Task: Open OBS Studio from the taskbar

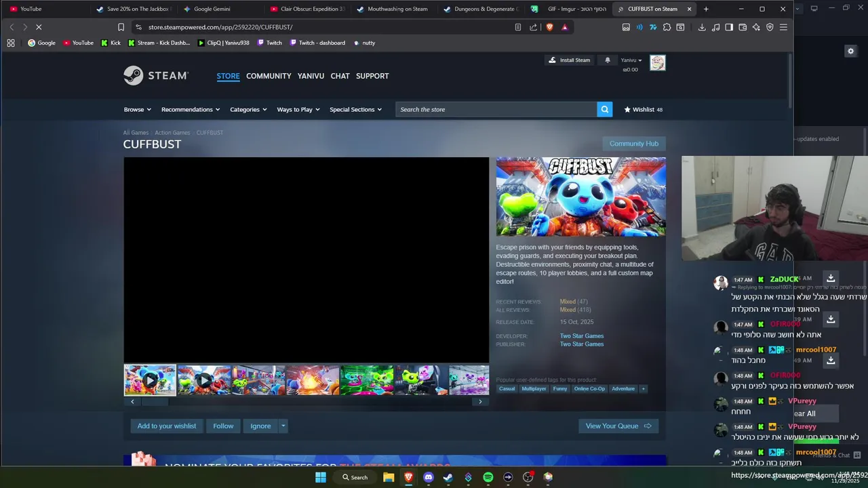Action: 528,477
